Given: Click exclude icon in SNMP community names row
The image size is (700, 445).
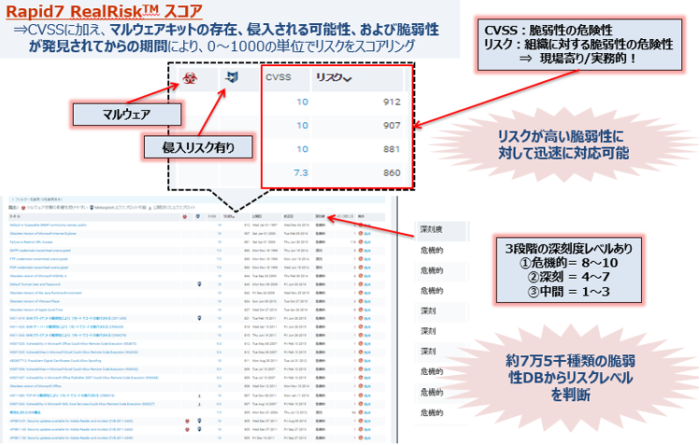Looking at the screenshot, I should [x=361, y=225].
